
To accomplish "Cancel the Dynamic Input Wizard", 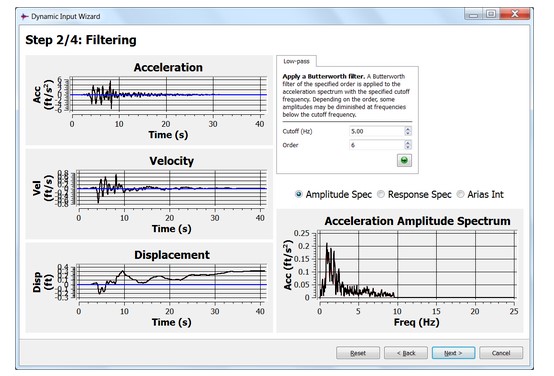I will (501, 353).
